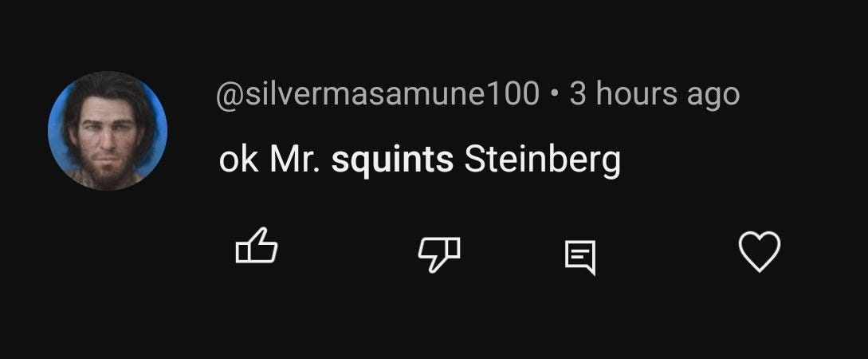Toggle the like state on this comment
This screenshot has width=868, height=359.
[x=257, y=246]
